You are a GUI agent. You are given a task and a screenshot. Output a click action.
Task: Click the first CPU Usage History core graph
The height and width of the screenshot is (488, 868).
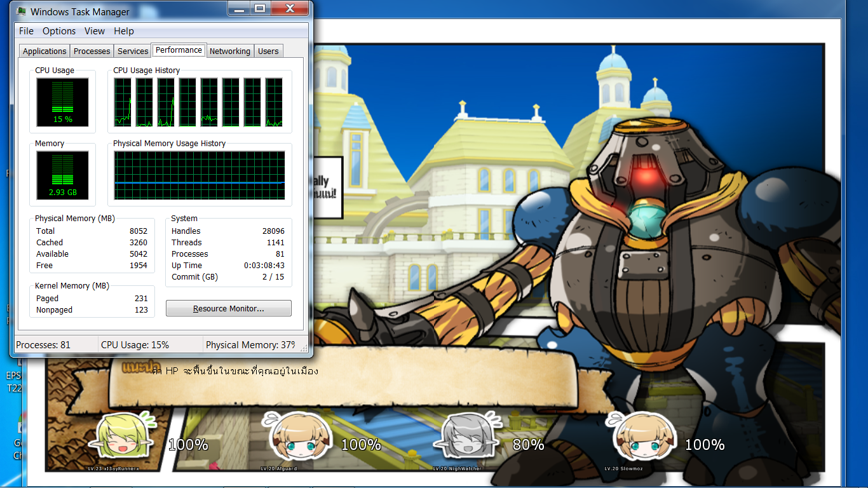[123, 102]
